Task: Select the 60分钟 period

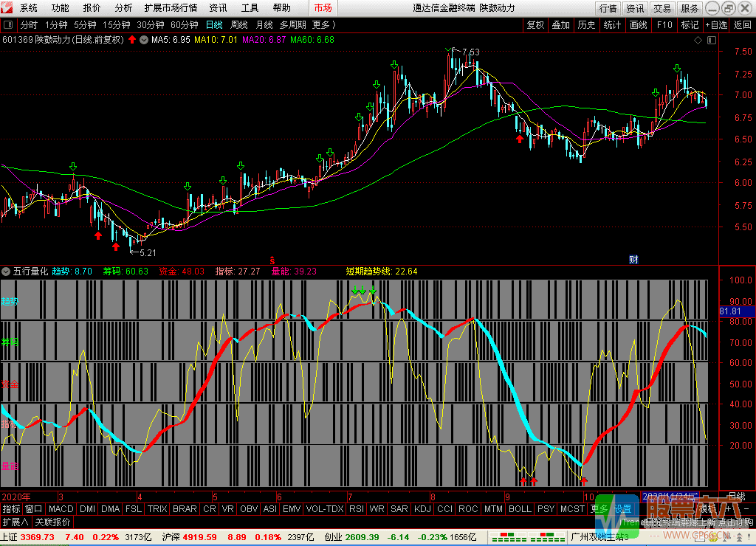Action: (184, 25)
